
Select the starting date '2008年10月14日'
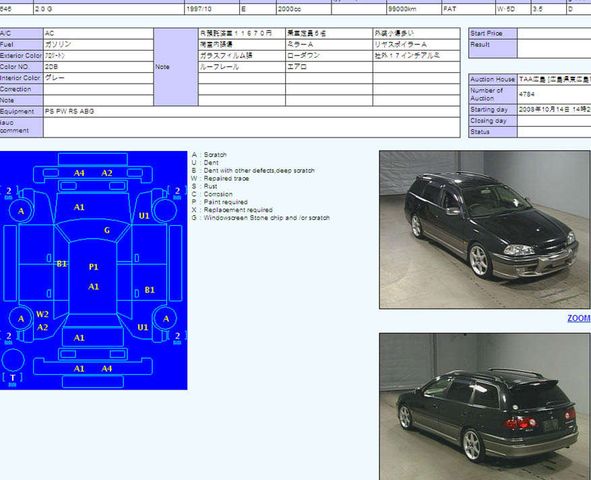545,110
